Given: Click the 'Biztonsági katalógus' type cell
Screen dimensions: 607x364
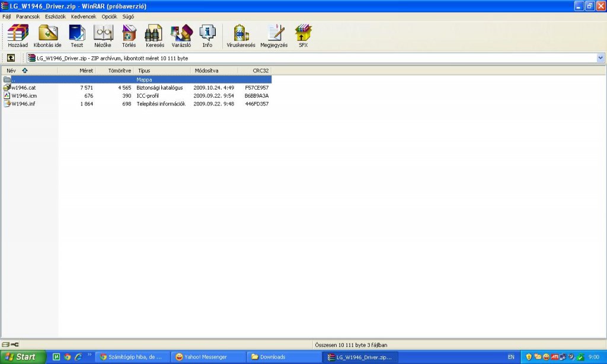Looking at the screenshot, I should coord(159,88).
